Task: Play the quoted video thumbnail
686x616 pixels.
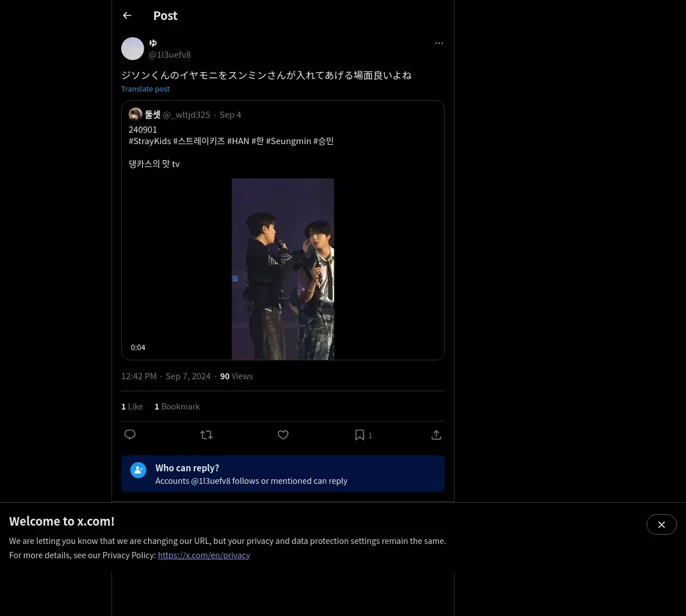Action: (283, 269)
